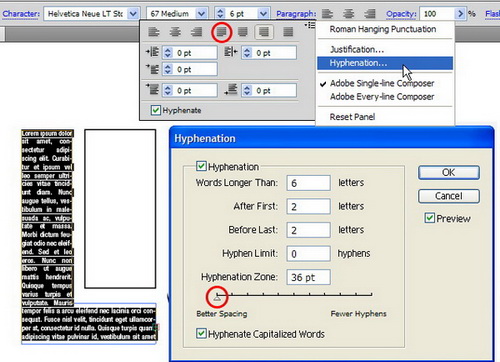Click space after stepper arrows
The image size is (500, 362).
pos(247,90)
